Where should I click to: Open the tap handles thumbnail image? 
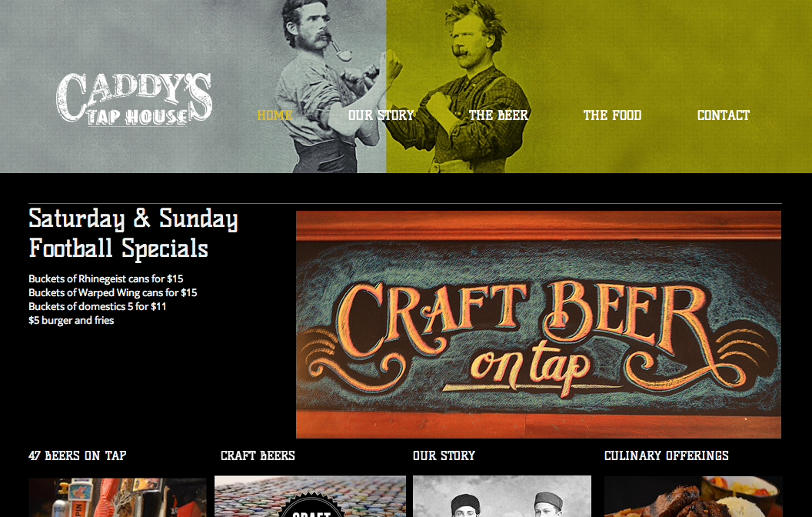click(118, 497)
